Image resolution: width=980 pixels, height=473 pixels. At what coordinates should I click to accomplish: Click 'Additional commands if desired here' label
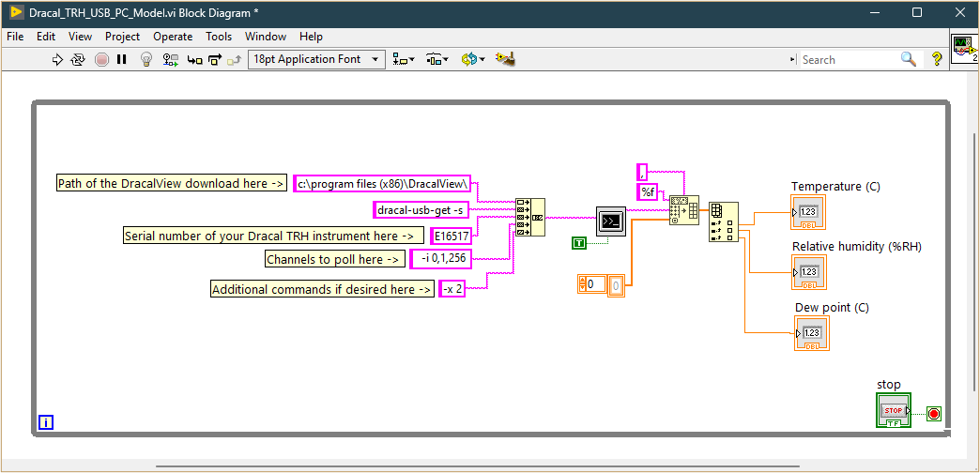tap(322, 289)
